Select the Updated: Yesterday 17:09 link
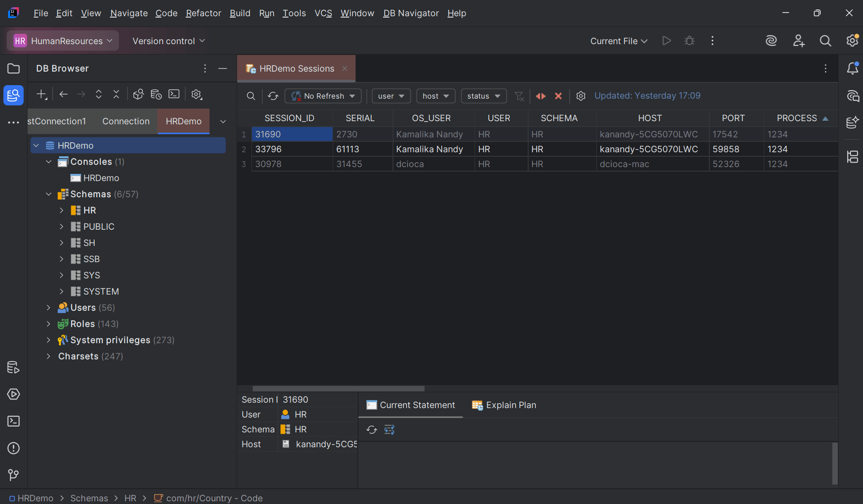This screenshot has width=863, height=504. coord(648,95)
